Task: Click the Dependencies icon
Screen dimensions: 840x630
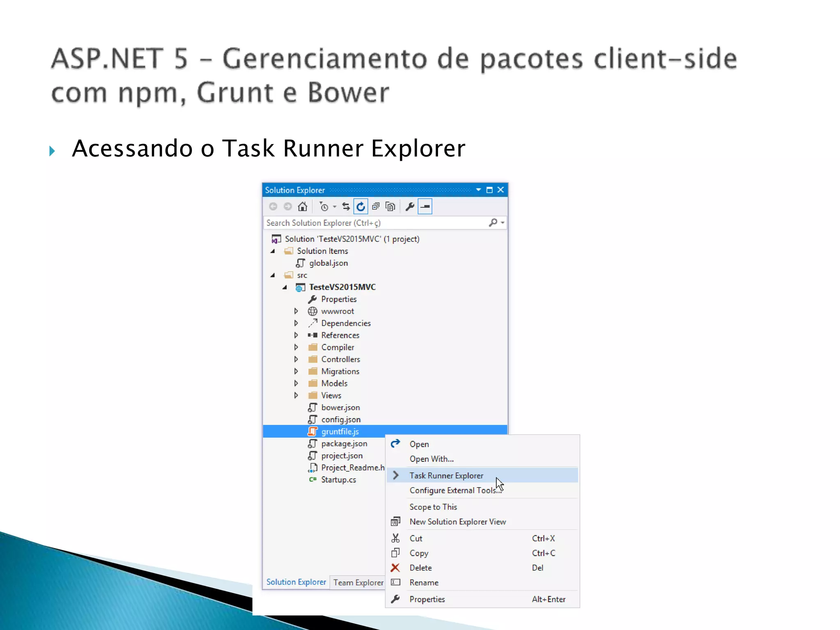Action: click(x=313, y=323)
